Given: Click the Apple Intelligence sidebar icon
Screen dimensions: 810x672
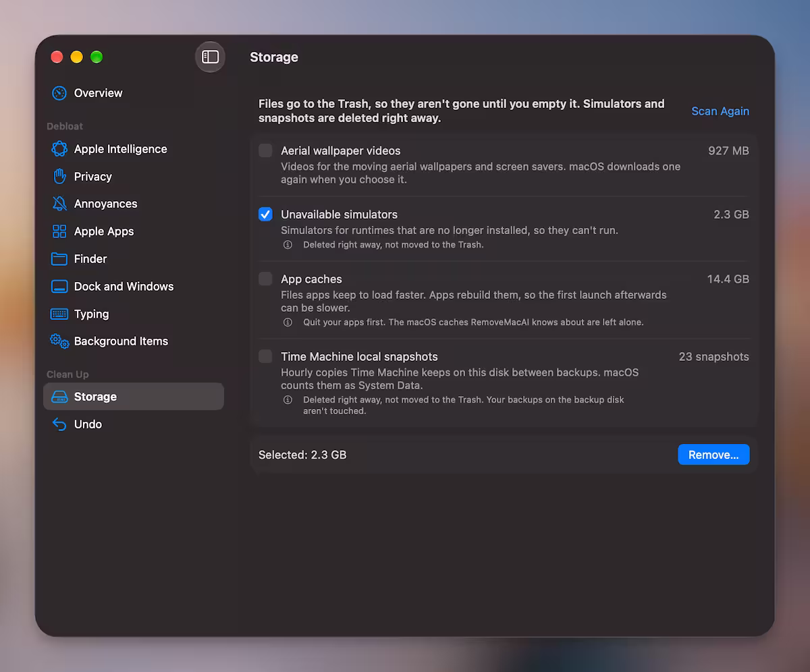Looking at the screenshot, I should [59, 149].
